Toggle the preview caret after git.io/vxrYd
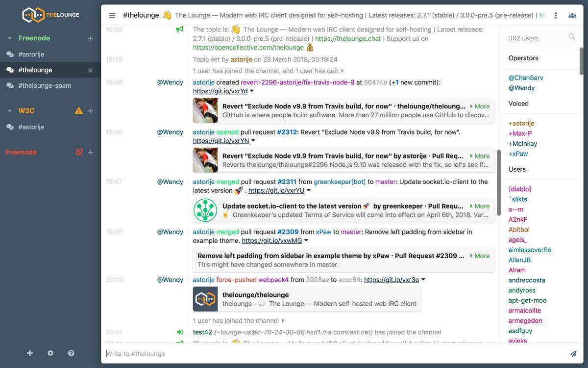The width and height of the screenshot is (588, 368). (x=252, y=91)
